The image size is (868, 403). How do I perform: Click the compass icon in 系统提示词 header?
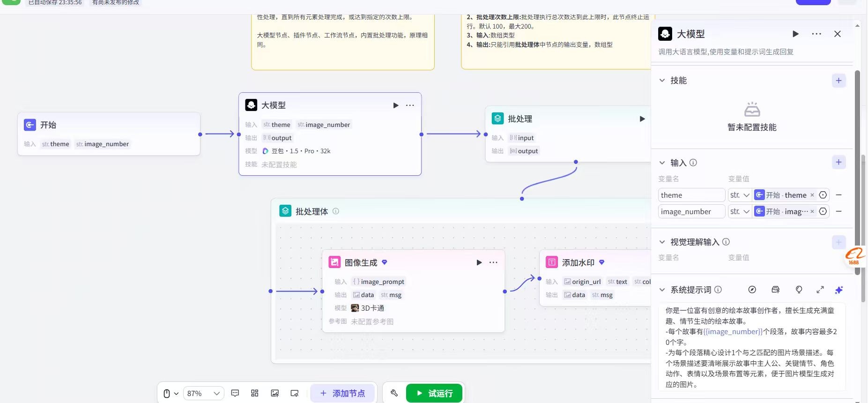752,290
